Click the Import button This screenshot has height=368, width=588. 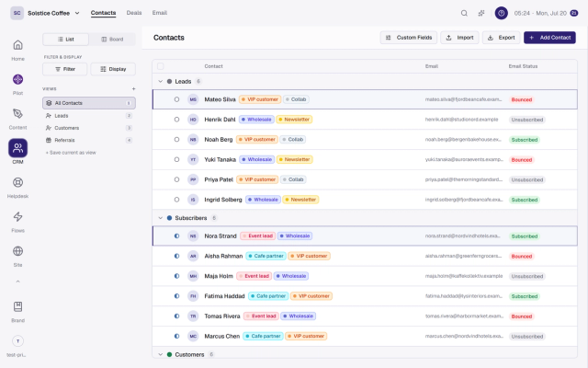point(459,38)
